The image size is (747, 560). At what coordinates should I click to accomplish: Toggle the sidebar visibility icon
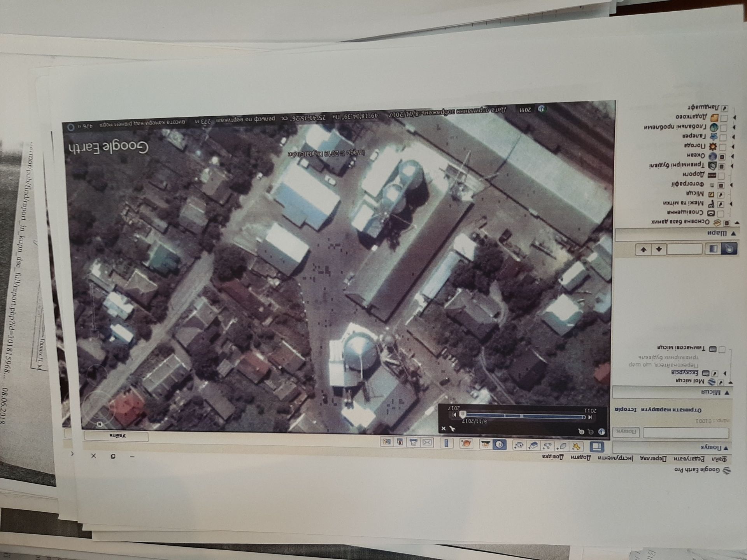597,447
